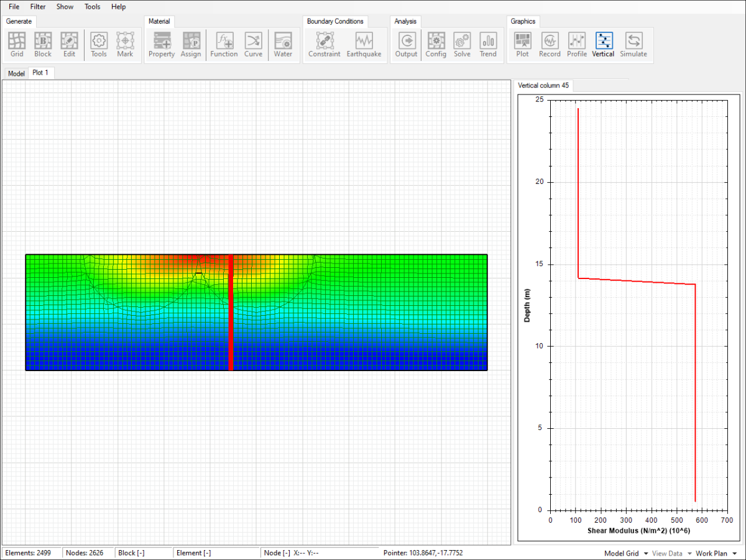
Task: Select the Profile graphics tool
Action: 577,45
